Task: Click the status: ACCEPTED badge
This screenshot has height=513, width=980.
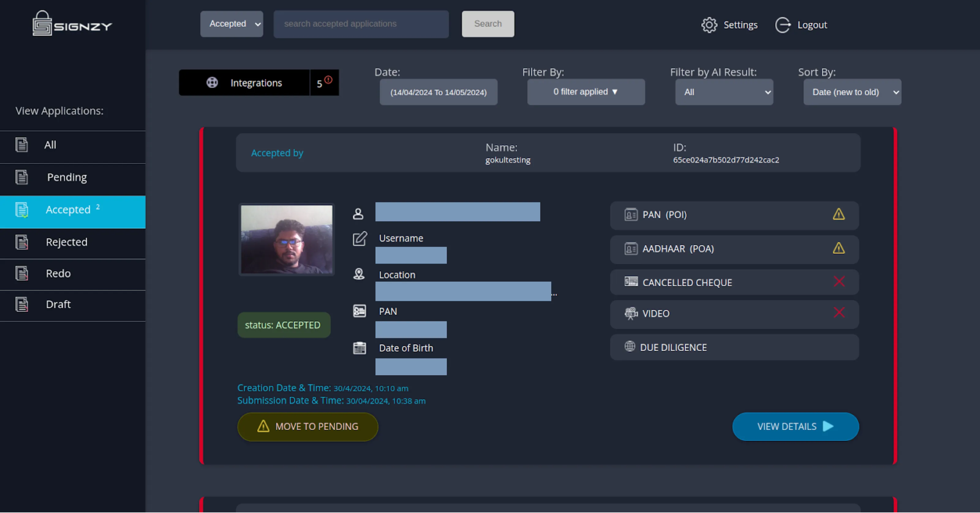Action: point(284,325)
